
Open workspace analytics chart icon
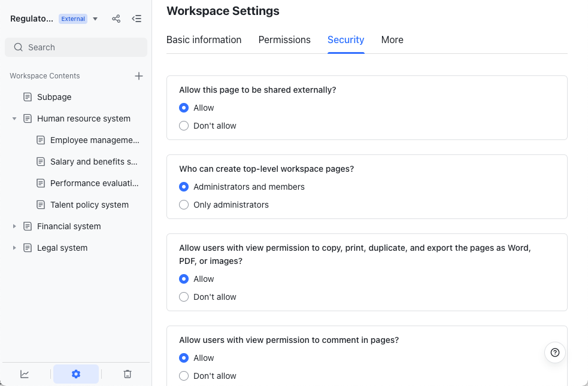(x=25, y=374)
